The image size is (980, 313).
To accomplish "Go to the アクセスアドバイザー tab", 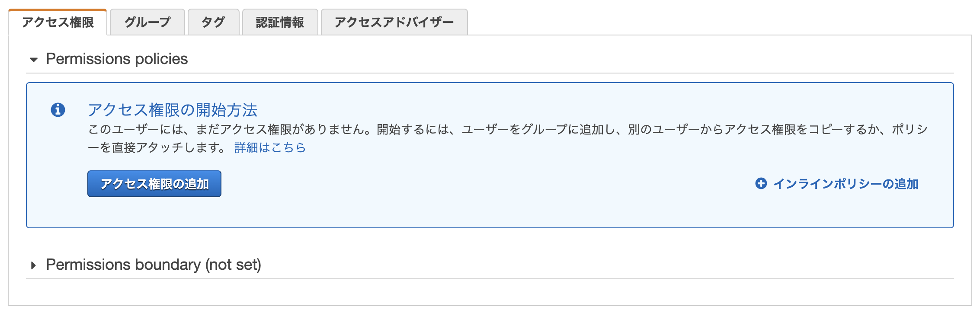I will [394, 22].
